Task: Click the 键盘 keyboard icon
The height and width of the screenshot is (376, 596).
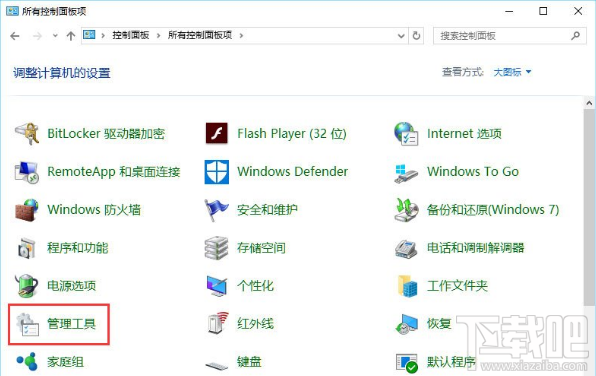Action: (217, 366)
